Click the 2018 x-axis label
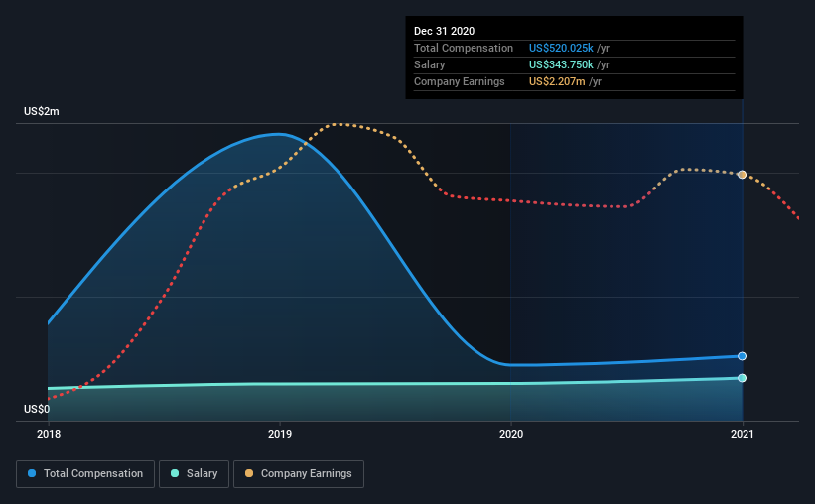The width and height of the screenshot is (815, 504). (x=49, y=434)
